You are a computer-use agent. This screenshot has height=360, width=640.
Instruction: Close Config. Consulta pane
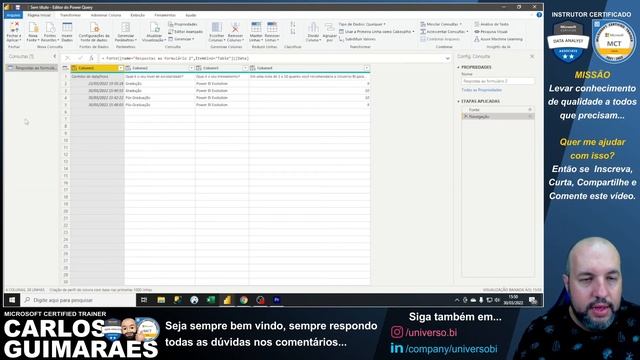tap(532, 56)
